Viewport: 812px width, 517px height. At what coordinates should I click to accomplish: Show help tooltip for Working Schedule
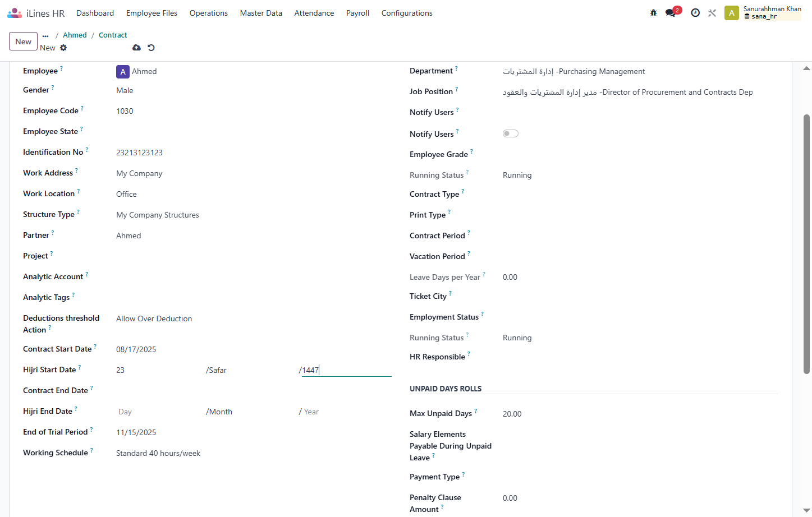click(91, 450)
